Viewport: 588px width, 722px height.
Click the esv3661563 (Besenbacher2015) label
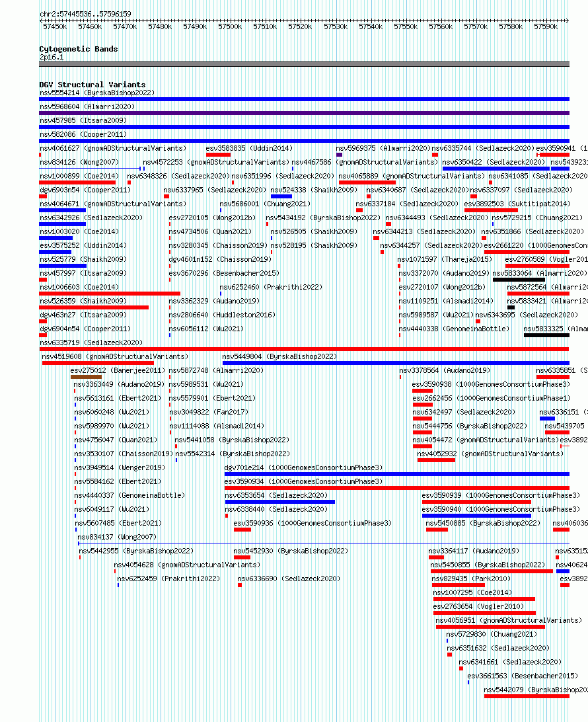[523, 676]
